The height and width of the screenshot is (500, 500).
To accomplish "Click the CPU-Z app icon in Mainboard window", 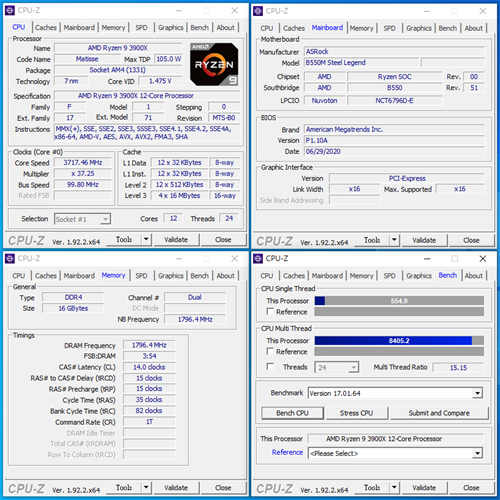I will point(258,11).
